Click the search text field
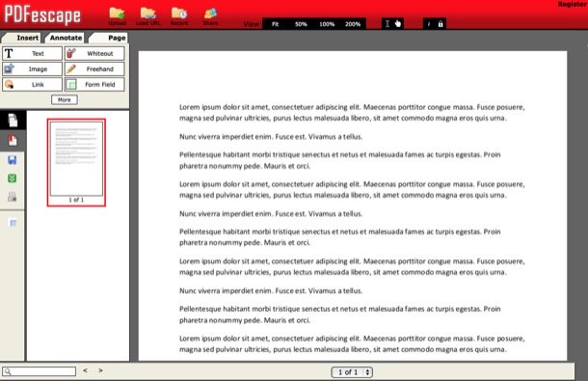Image resolution: width=588 pixels, height=381 pixels. 39,371
